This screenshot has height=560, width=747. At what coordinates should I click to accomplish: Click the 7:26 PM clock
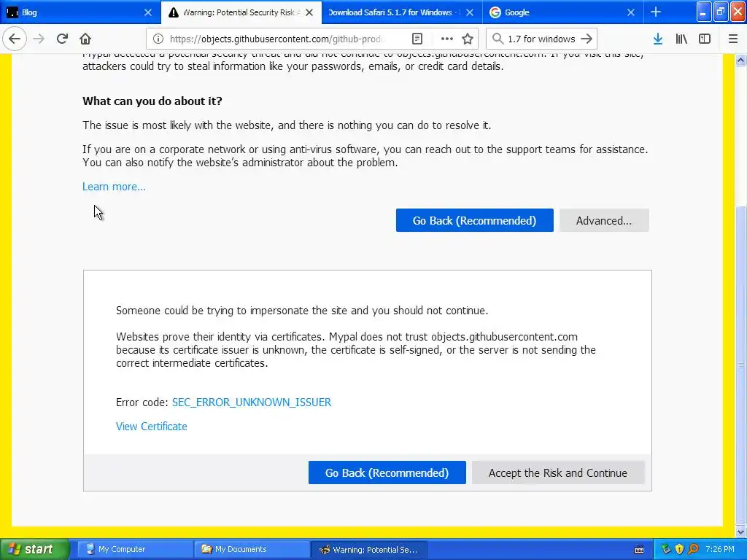point(720,550)
